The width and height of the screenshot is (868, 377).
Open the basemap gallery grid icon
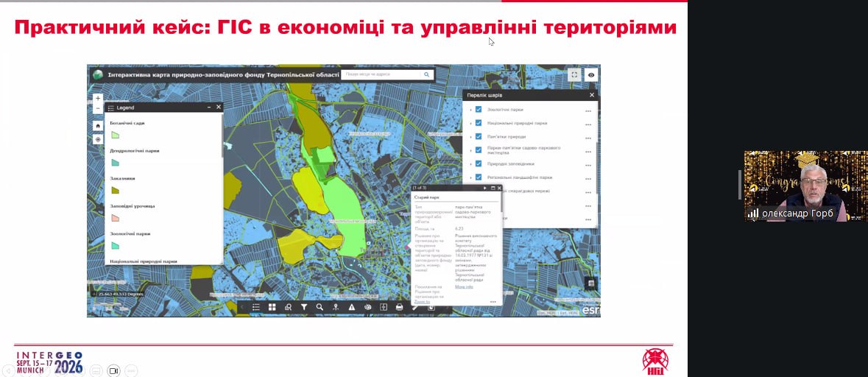(272, 307)
